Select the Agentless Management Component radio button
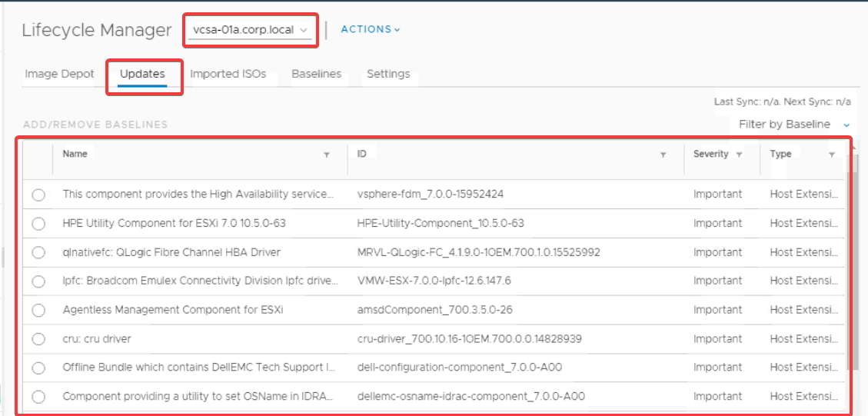Image resolution: width=868 pixels, height=416 pixels. (38, 310)
